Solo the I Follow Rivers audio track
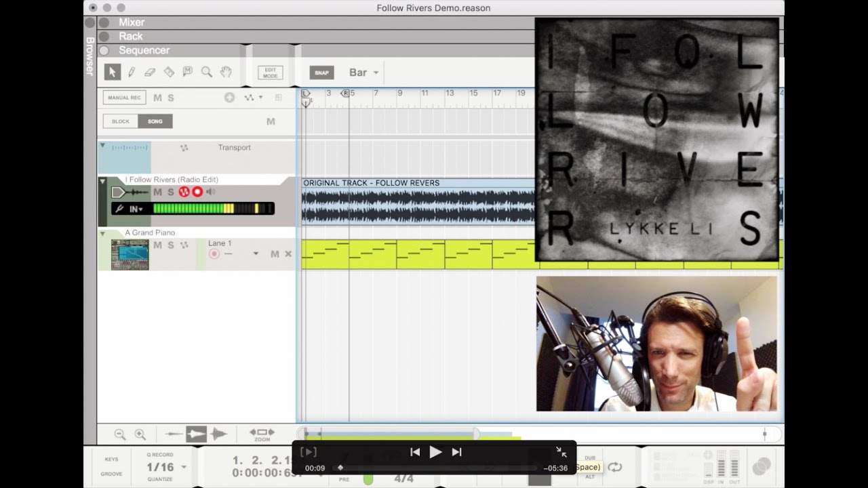The height and width of the screenshot is (488, 868). point(171,192)
